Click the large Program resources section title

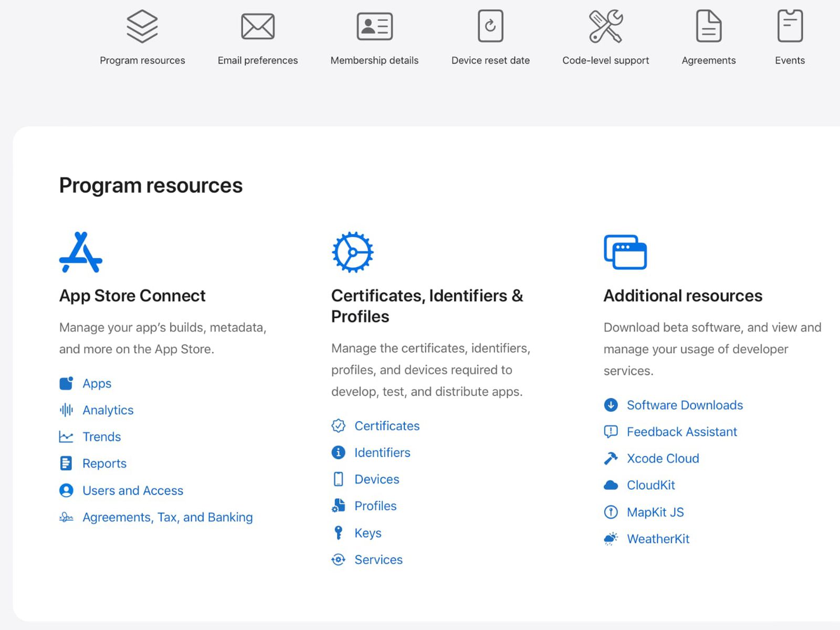(x=151, y=185)
